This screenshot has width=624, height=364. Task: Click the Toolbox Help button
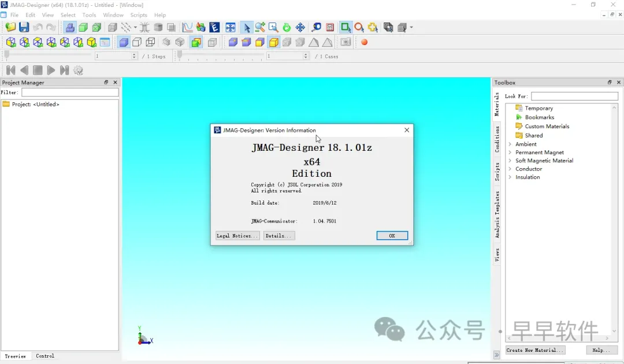[601, 350]
